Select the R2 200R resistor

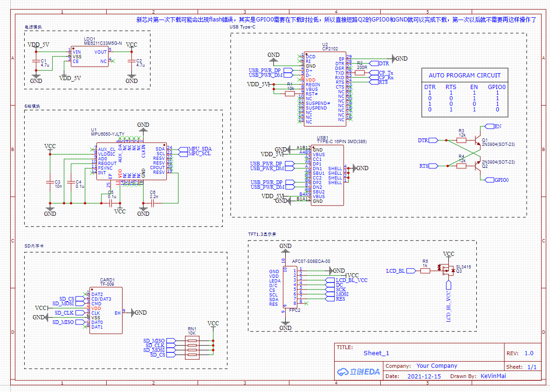(360, 73)
